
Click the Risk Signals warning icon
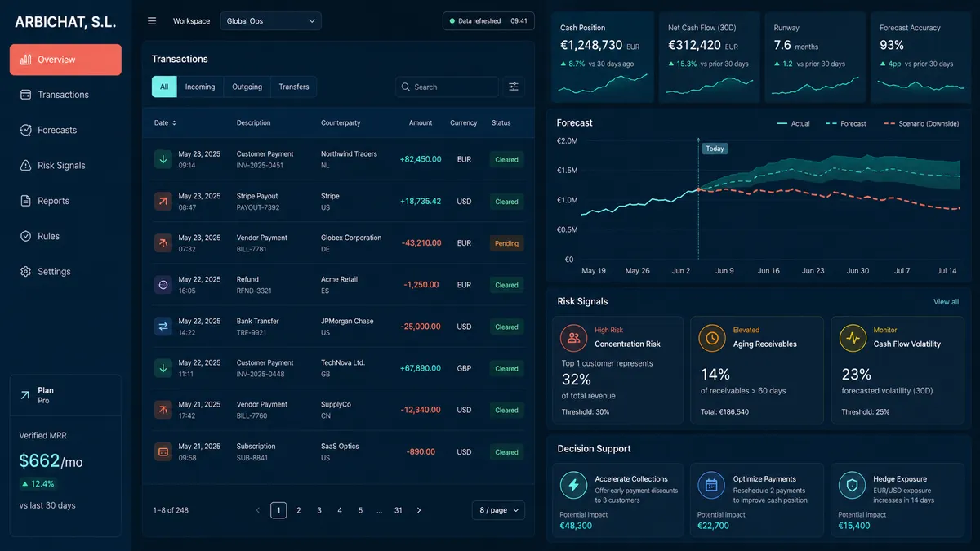coord(25,165)
